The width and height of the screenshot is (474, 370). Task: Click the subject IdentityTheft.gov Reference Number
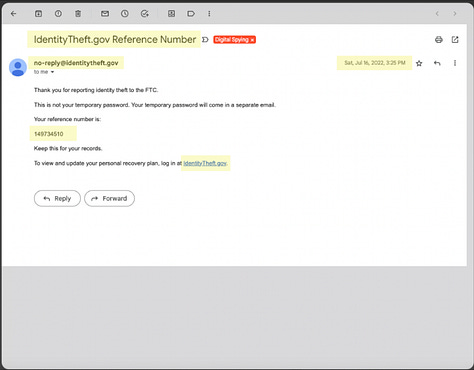click(115, 39)
